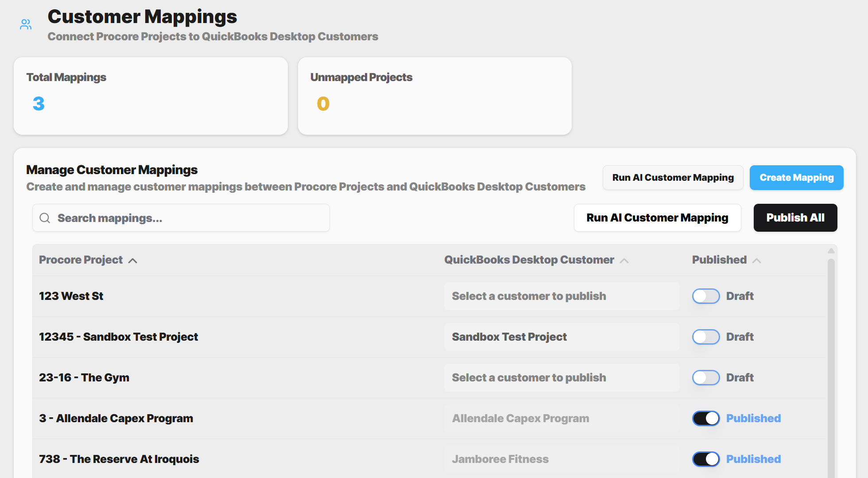Click the Create Mapping button
The height and width of the screenshot is (478, 868).
(x=797, y=178)
